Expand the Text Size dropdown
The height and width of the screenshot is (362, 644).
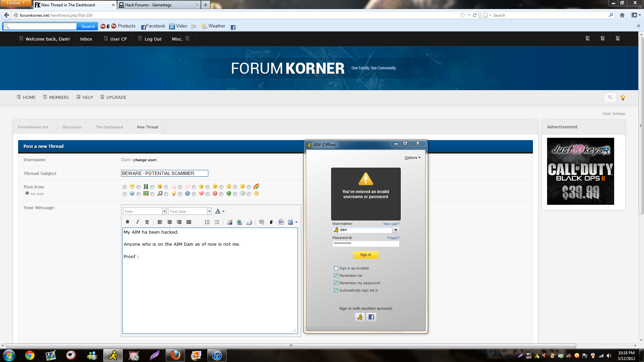pyautogui.click(x=209, y=211)
